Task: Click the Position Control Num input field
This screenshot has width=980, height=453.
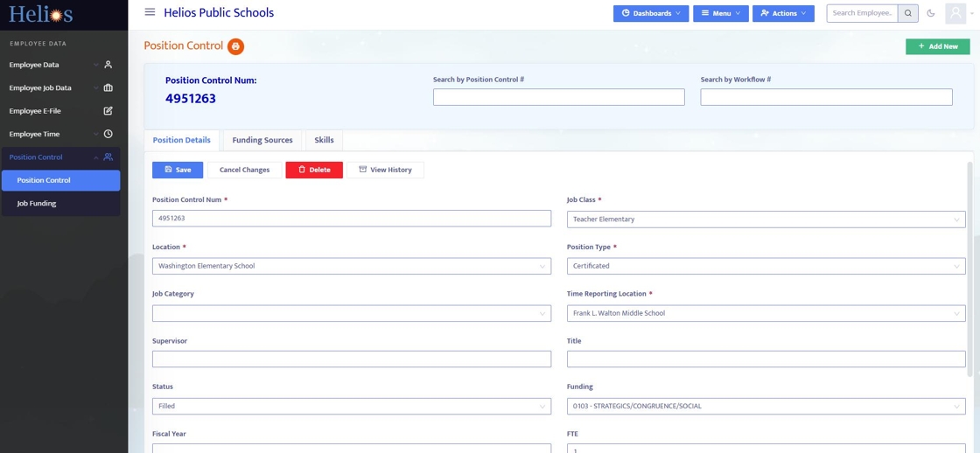Action: pyautogui.click(x=352, y=219)
